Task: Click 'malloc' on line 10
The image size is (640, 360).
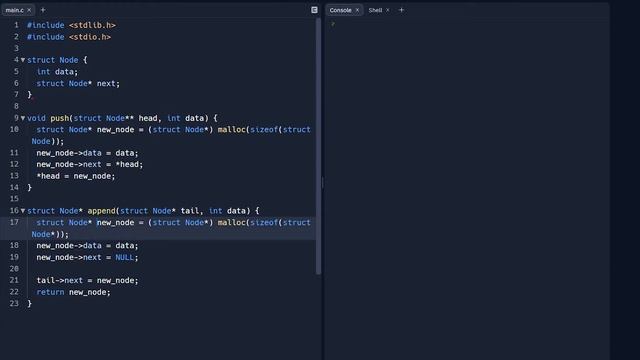Action: click(232, 130)
